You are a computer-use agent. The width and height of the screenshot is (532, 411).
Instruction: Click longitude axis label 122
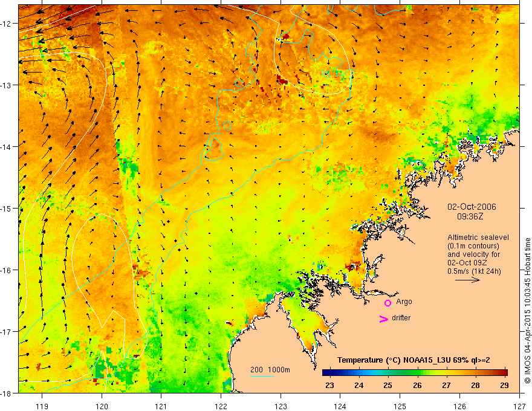point(221,406)
